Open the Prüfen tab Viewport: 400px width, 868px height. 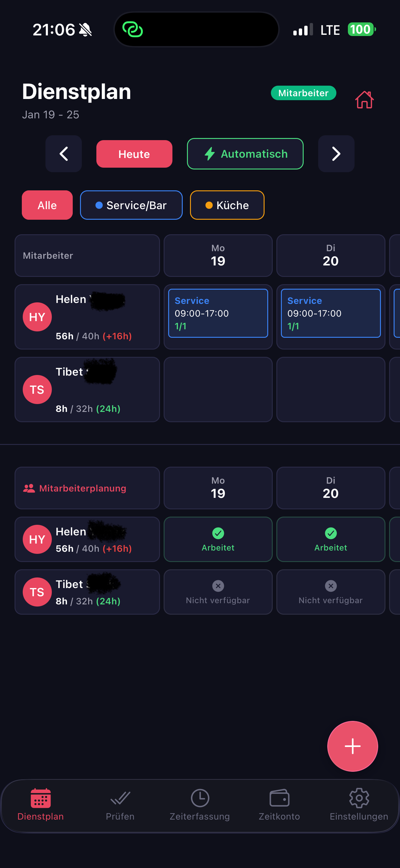pyautogui.click(x=120, y=806)
